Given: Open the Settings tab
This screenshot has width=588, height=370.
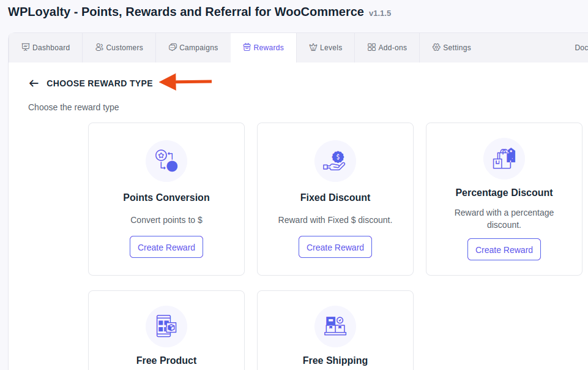Looking at the screenshot, I should 452,48.
